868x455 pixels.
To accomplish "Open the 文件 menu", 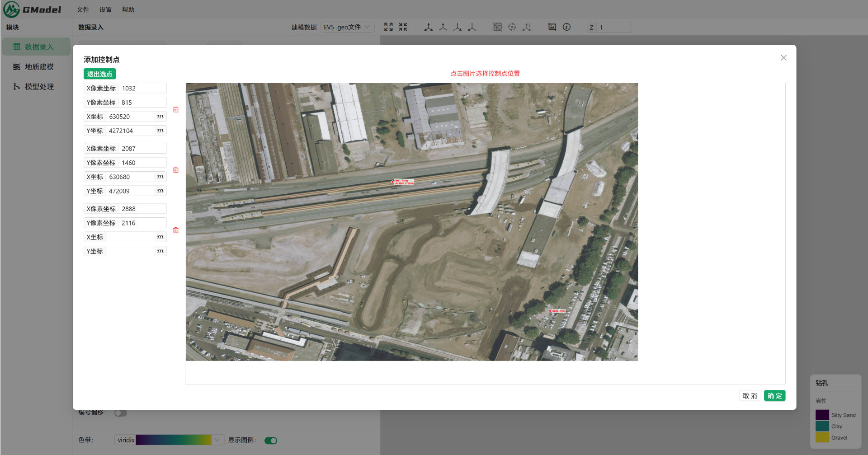I will (83, 9).
